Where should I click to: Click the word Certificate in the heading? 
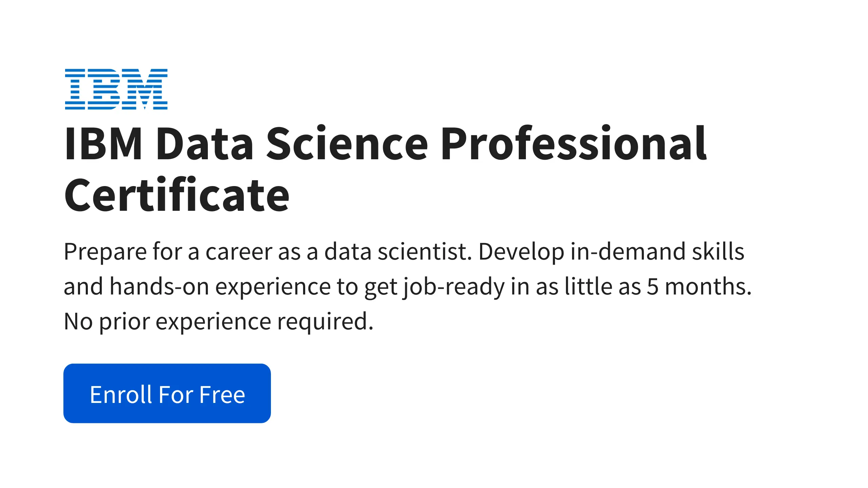(177, 196)
